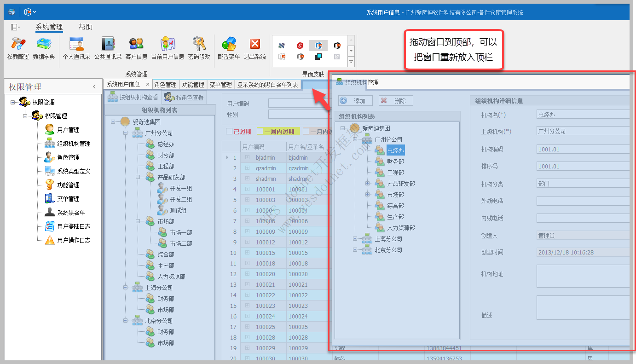Click the 机构编码 input field
This screenshot has width=636, height=364.
(583, 149)
